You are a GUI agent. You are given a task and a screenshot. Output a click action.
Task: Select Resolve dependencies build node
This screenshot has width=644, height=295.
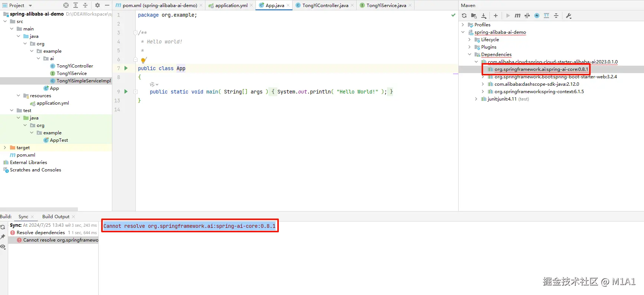40,233
